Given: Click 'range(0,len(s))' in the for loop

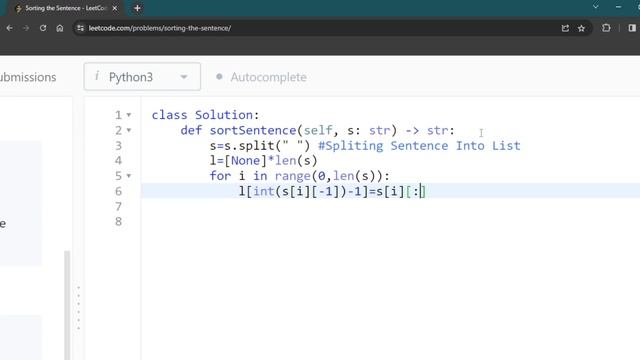Looking at the screenshot, I should [329, 176].
